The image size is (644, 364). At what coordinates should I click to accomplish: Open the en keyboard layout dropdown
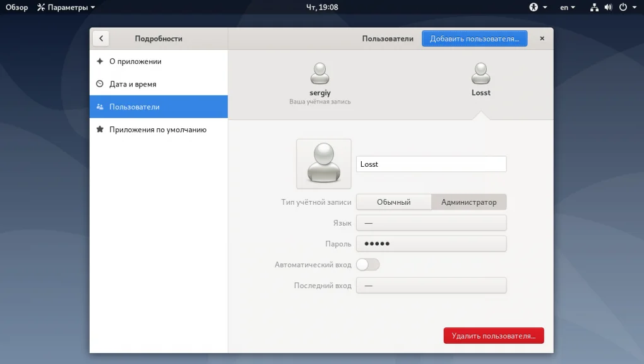(564, 7)
